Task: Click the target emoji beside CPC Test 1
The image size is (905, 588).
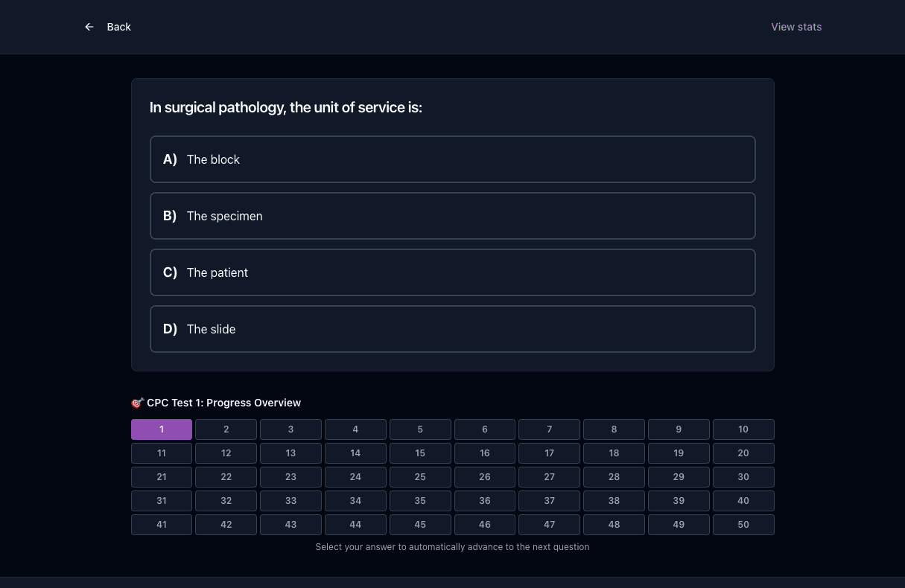Action: click(137, 403)
